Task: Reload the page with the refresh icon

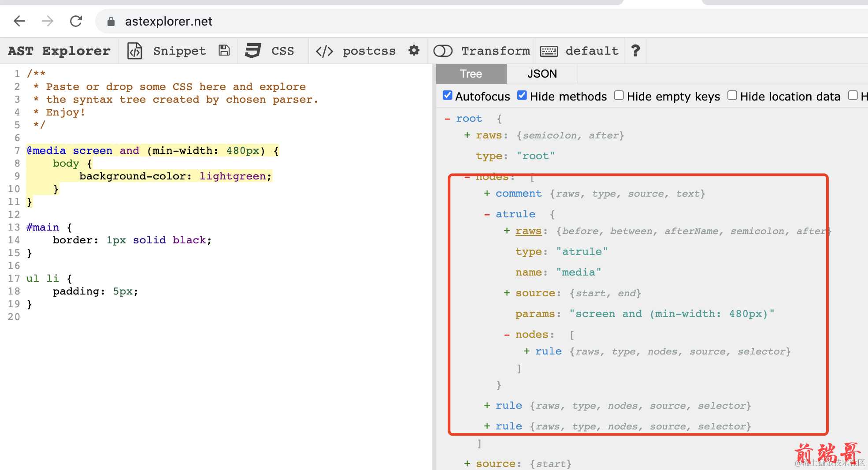Action: coord(76,21)
